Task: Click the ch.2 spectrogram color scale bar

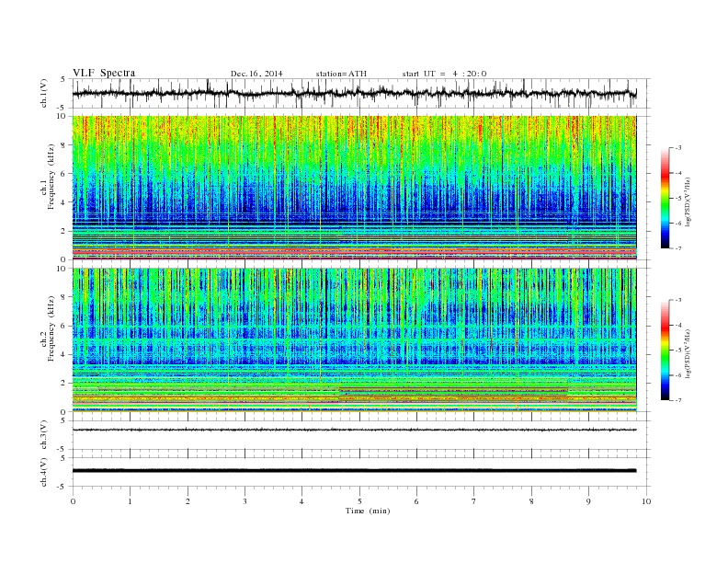Action: click(665, 350)
